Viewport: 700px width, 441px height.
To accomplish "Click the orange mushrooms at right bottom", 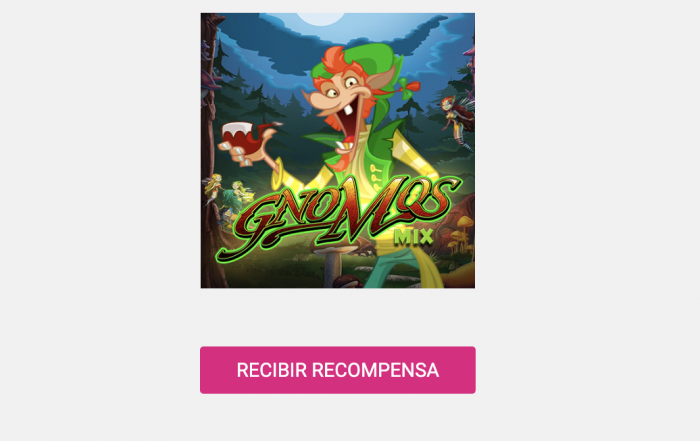I will click(460, 234).
